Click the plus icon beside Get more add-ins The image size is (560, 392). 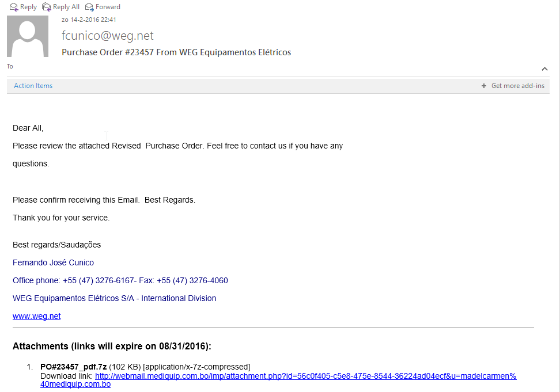pos(483,86)
